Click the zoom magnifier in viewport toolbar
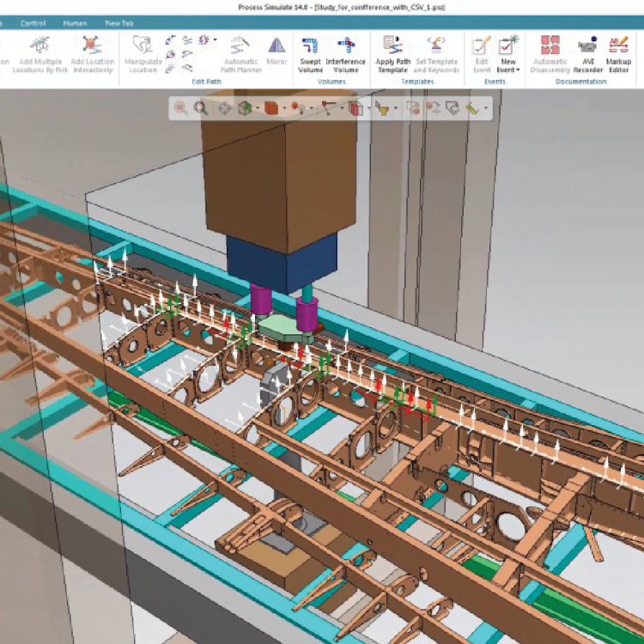The height and width of the screenshot is (644, 644). pyautogui.click(x=200, y=108)
